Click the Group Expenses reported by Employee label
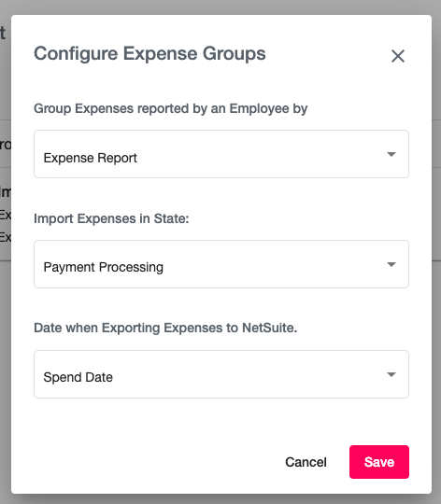This screenshot has height=504, width=441. 170,108
